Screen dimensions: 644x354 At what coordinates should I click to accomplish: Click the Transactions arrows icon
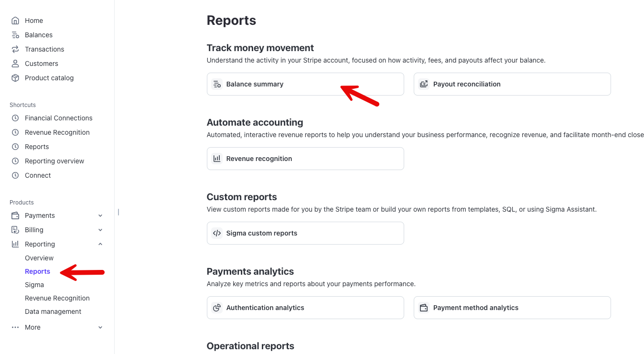[x=15, y=49]
